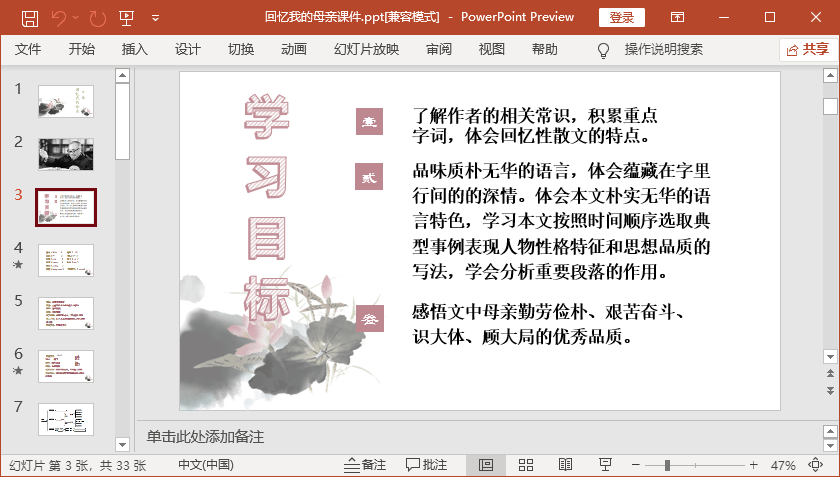
Task: Open the 动画 animations tab
Action: coord(294,49)
